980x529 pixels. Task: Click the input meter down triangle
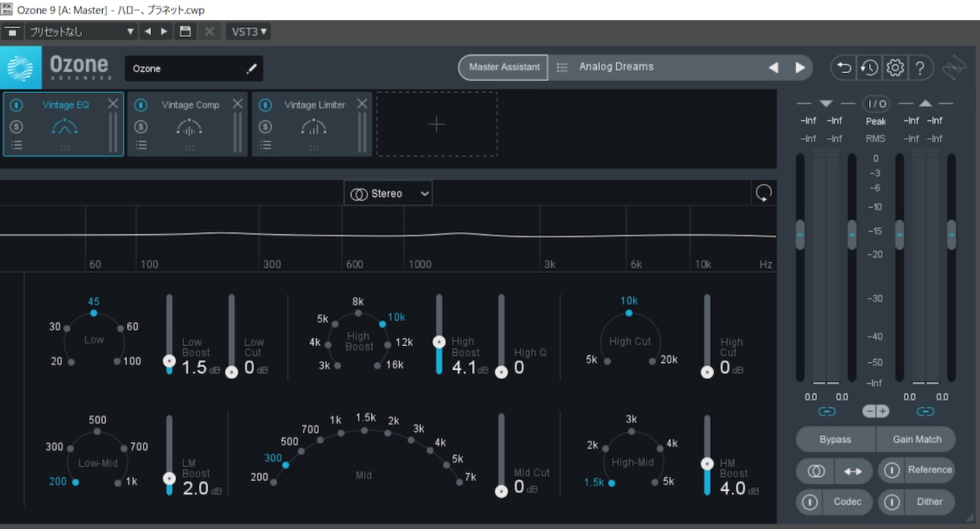pyautogui.click(x=826, y=104)
